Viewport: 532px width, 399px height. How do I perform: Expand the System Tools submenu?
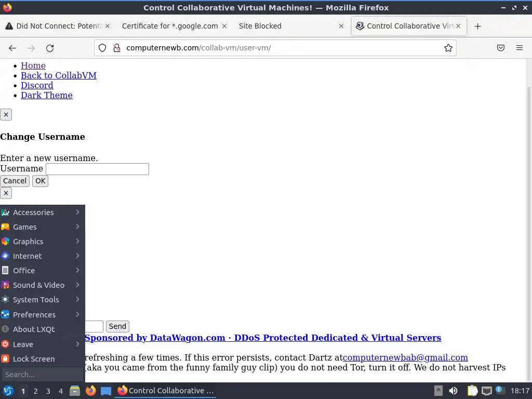(43, 300)
